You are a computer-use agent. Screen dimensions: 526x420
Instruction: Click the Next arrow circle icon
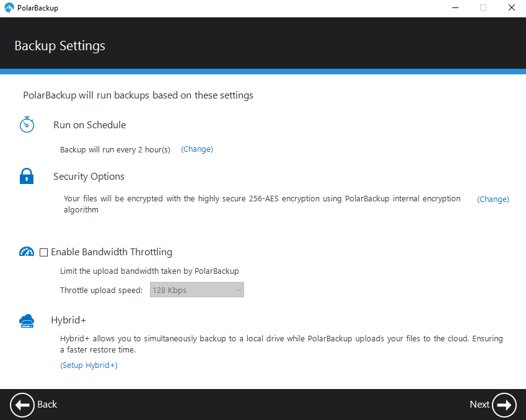(504, 405)
